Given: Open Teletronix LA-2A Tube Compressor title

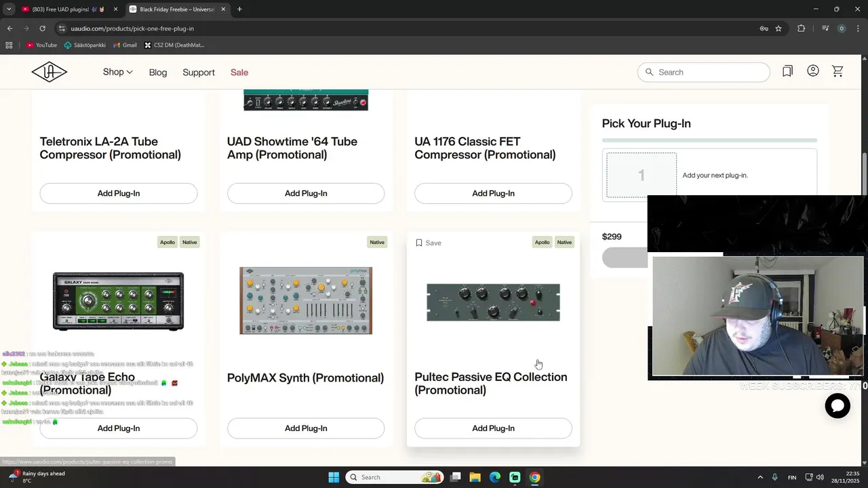Looking at the screenshot, I should [x=111, y=148].
